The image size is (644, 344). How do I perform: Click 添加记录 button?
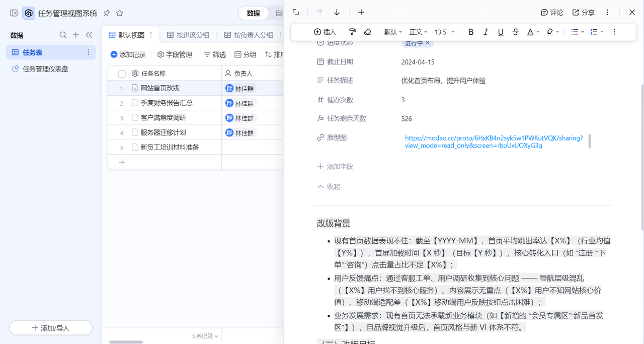(x=128, y=54)
